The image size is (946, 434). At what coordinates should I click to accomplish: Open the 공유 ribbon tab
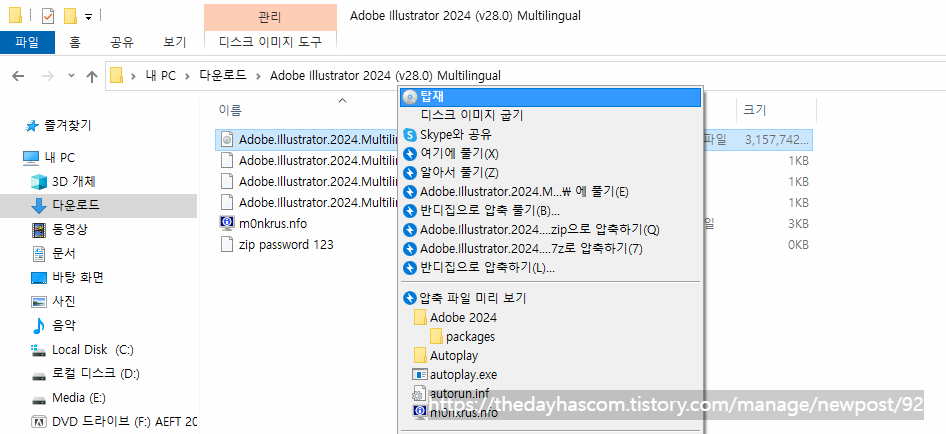(121, 42)
